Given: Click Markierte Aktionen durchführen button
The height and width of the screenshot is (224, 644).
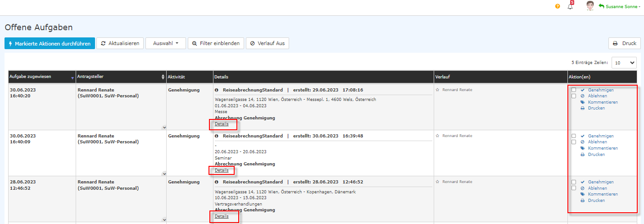Looking at the screenshot, I should (50, 43).
